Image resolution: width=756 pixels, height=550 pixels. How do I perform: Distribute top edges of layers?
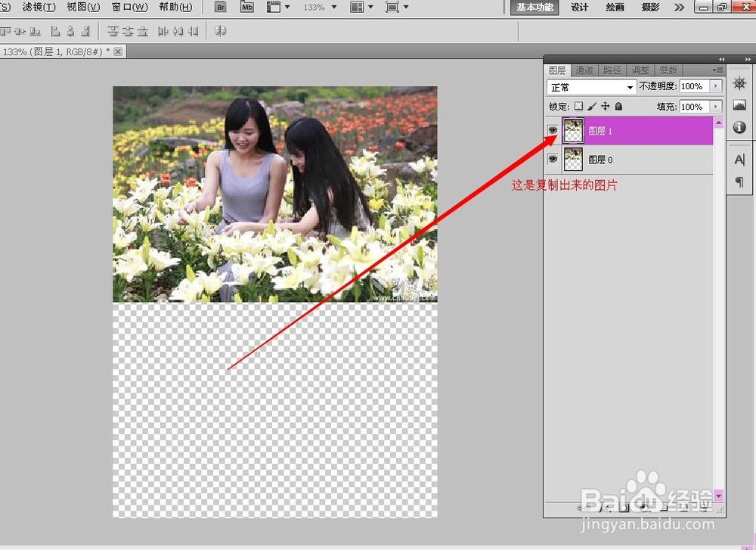click(113, 31)
